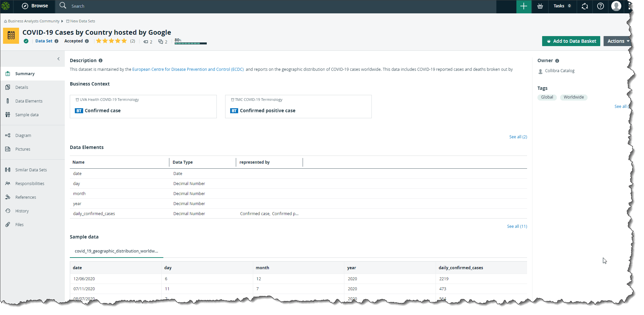This screenshot has width=644, height=315.
Task: Click the fifth rating star
Action: [124, 41]
